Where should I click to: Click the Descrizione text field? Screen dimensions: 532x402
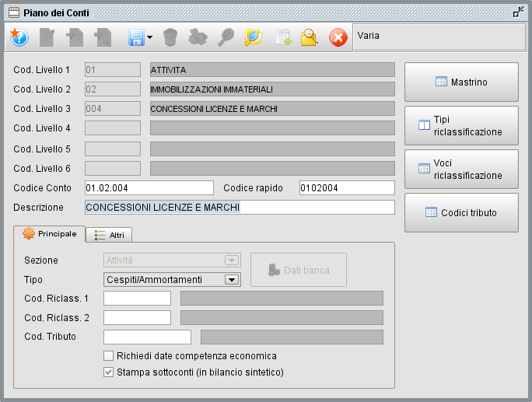[240, 208]
